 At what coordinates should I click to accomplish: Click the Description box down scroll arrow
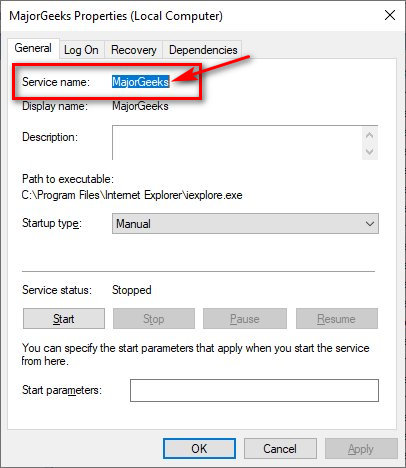pyautogui.click(x=369, y=152)
